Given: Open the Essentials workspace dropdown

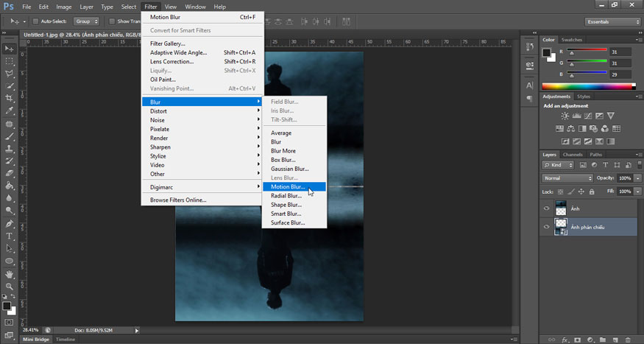Looking at the screenshot, I should pos(612,22).
